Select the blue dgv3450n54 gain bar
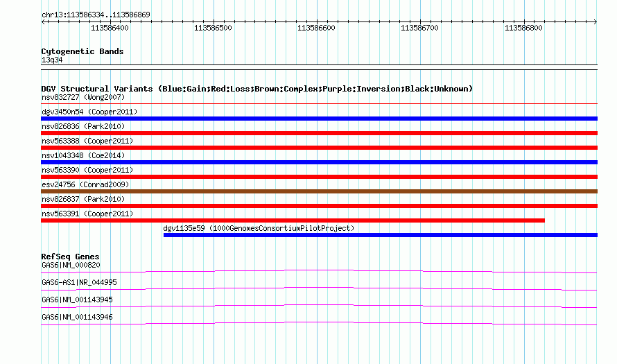 (x=319, y=119)
